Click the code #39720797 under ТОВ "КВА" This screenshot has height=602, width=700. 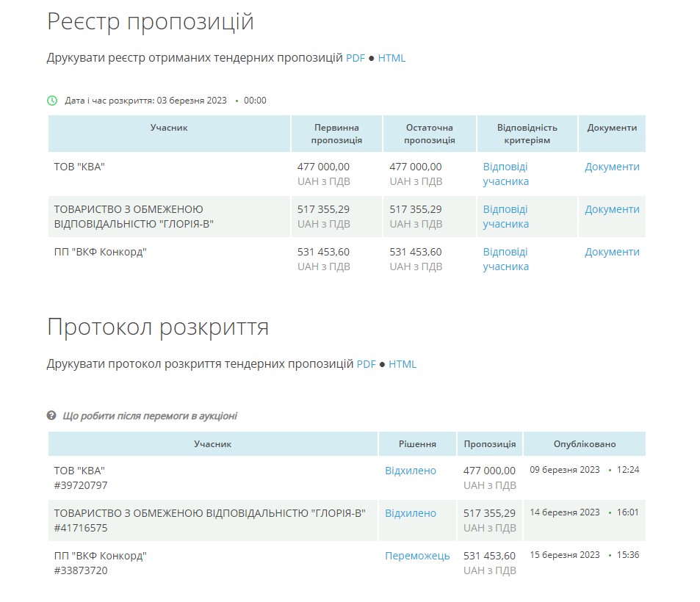click(81, 485)
